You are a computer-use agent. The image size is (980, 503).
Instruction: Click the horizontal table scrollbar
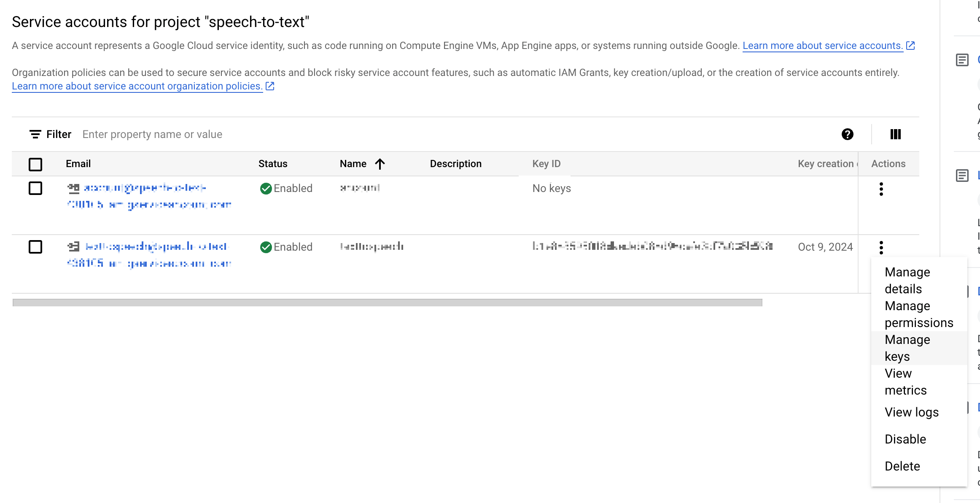pyautogui.click(x=387, y=303)
